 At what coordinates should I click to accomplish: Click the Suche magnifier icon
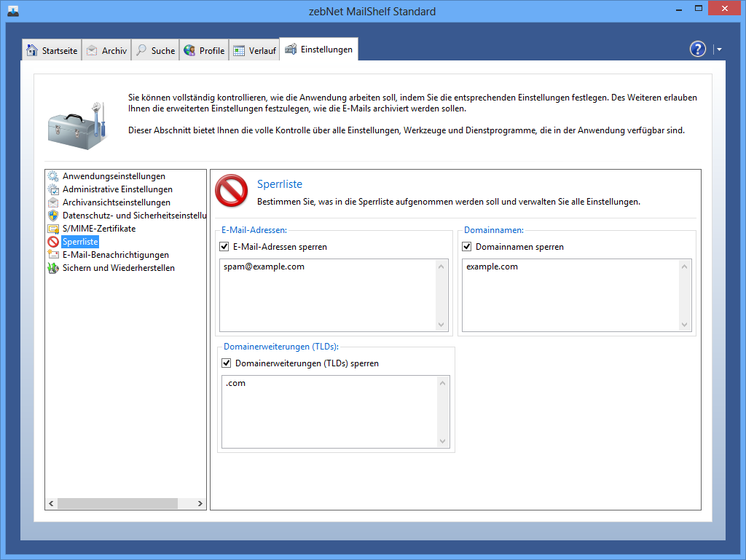pyautogui.click(x=141, y=50)
